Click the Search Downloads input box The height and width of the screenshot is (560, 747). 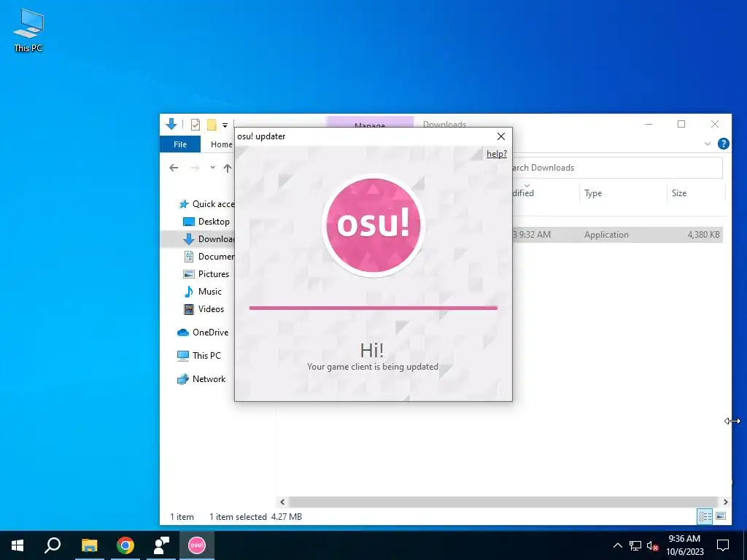617,168
